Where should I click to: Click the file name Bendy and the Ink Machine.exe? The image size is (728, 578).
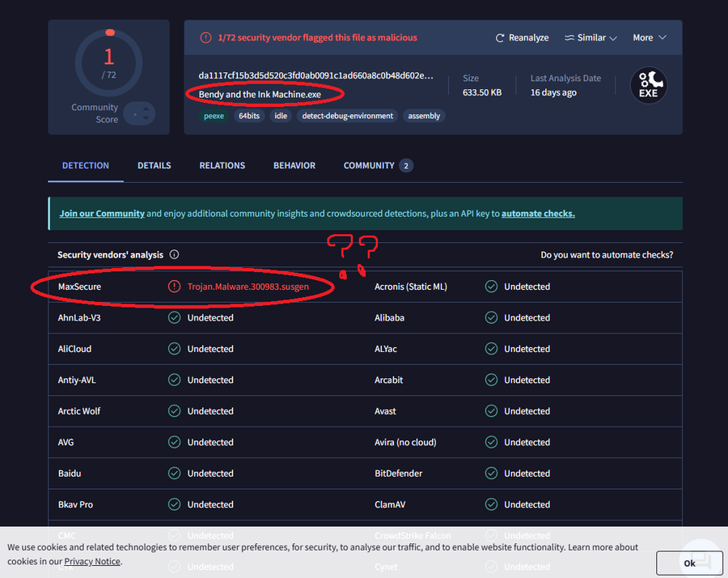click(260, 95)
